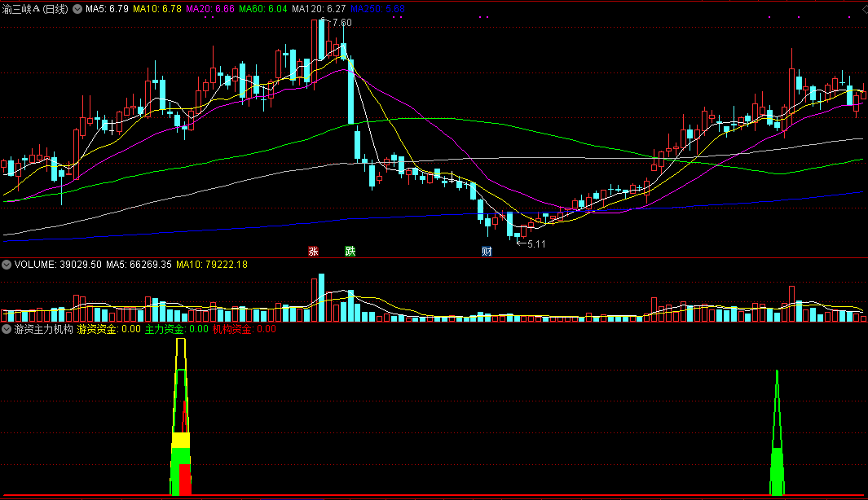Click the red 涨 marker icon
Screen dimensions: 868x500
[313, 251]
